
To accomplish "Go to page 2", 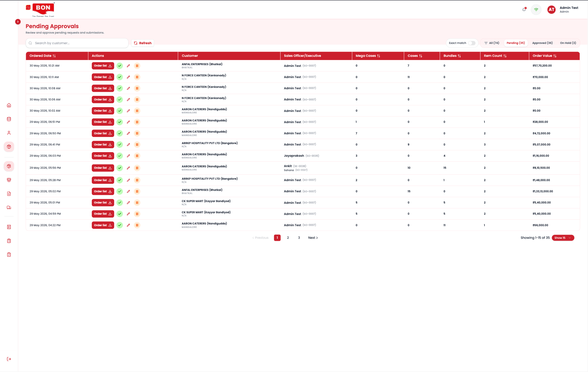I will (288, 238).
